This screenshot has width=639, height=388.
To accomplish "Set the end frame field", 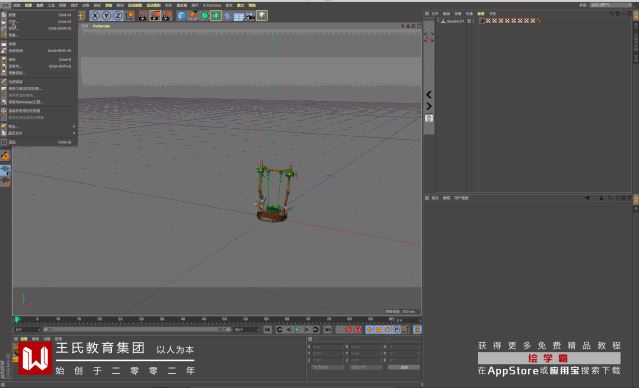I will click(x=247, y=329).
